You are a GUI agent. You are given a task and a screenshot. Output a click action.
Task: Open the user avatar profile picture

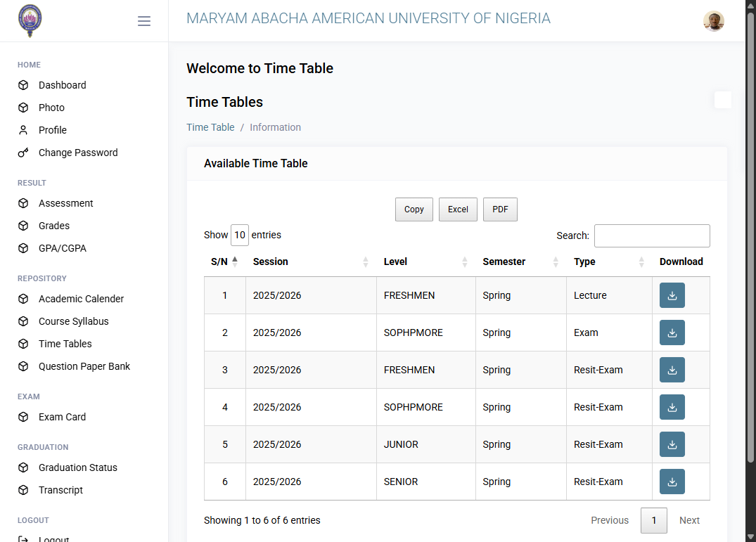(x=714, y=20)
